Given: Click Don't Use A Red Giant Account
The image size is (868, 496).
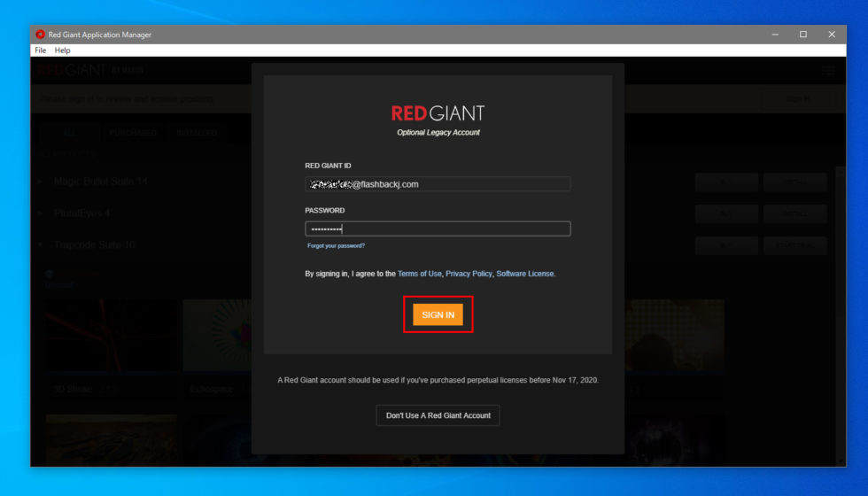Looking at the screenshot, I should point(438,415).
